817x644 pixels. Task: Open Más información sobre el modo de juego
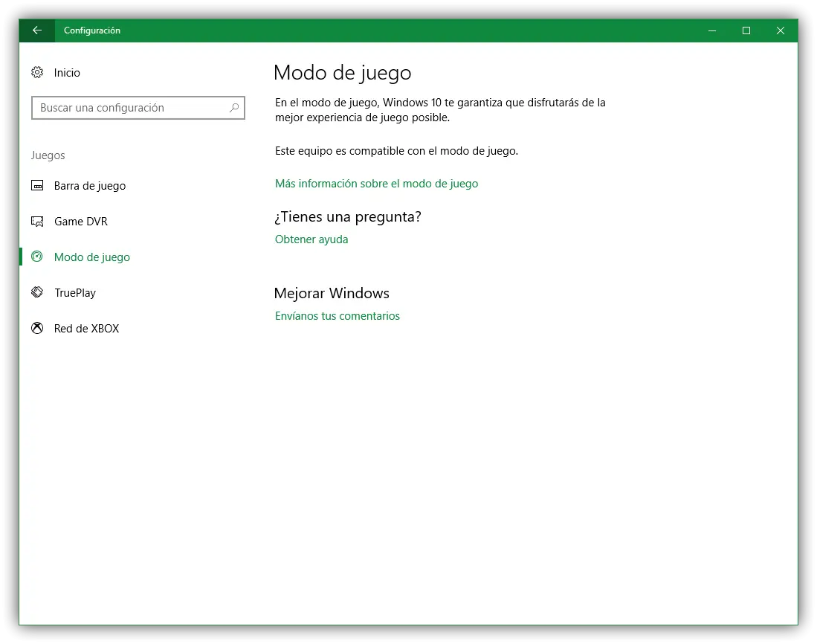coord(376,183)
